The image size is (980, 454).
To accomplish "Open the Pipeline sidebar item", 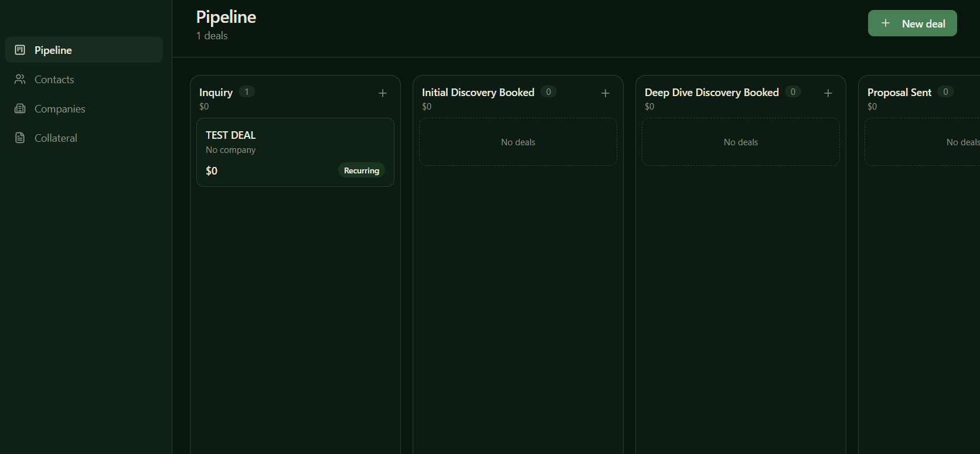I will click(x=84, y=50).
